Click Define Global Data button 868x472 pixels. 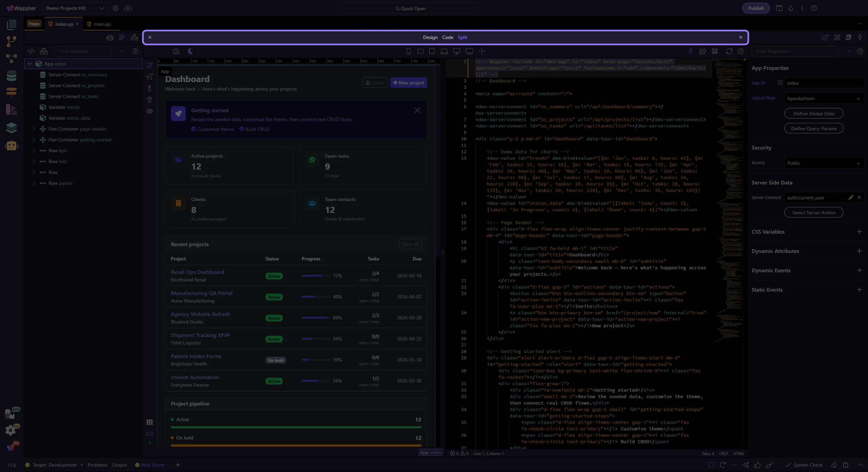(x=813, y=114)
